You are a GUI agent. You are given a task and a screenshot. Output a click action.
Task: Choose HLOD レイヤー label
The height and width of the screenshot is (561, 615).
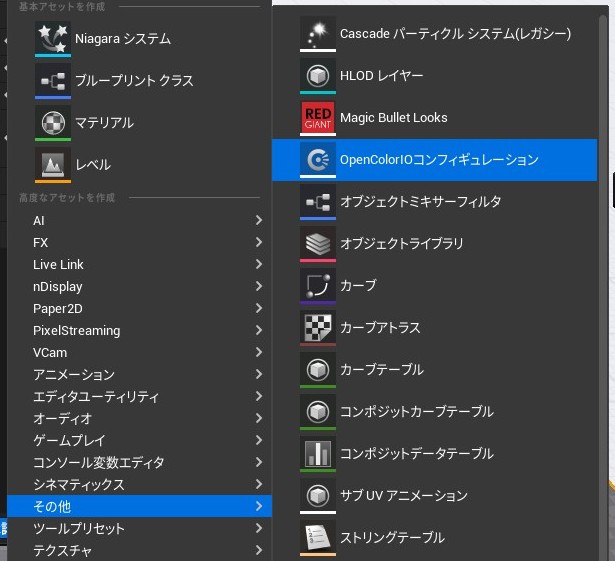click(x=381, y=75)
